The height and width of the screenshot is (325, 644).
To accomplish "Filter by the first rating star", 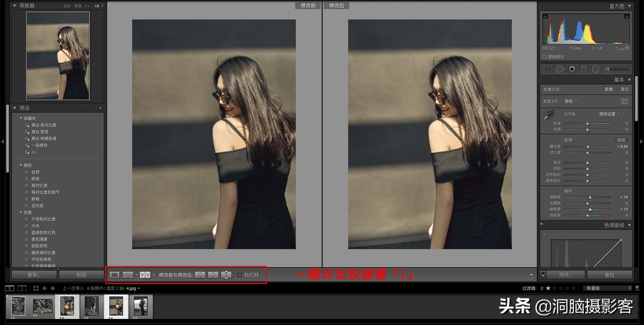I will click(548, 288).
